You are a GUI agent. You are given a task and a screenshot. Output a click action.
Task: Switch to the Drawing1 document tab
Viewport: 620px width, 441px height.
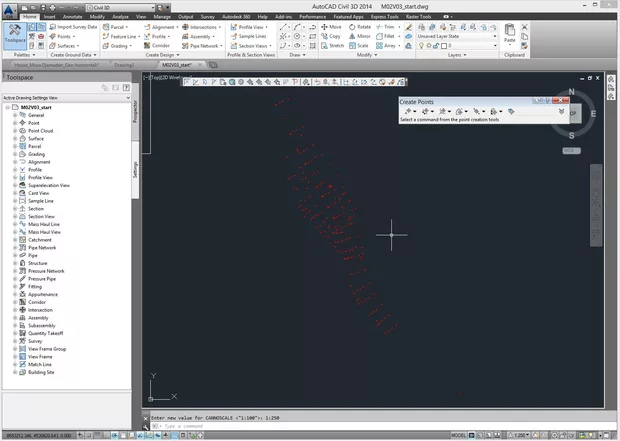(x=123, y=64)
